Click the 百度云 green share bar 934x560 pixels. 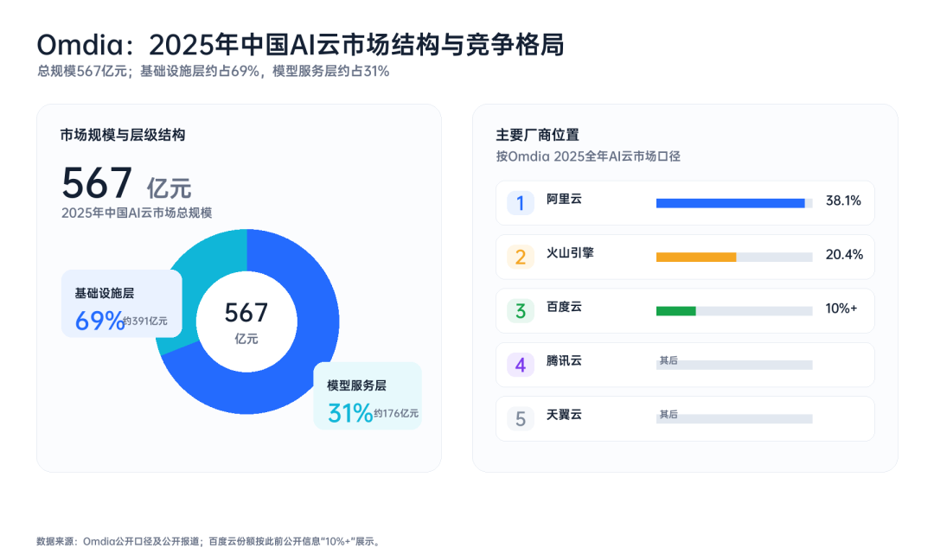click(676, 311)
